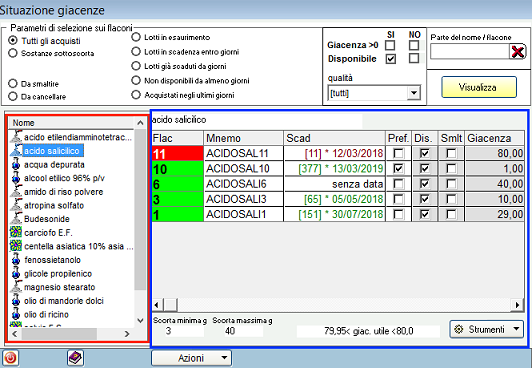
Task: Click the plant icon beside carciofo E.F.
Action: pos(16,232)
